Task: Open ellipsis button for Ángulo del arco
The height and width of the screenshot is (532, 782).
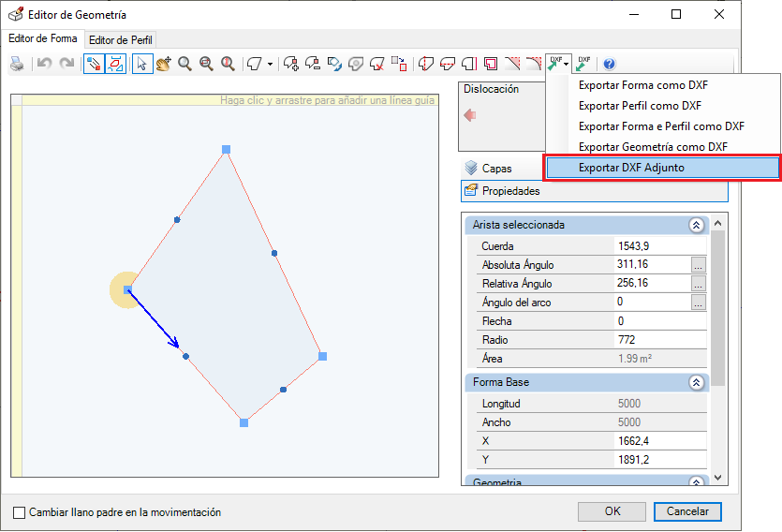Action: [x=699, y=303]
